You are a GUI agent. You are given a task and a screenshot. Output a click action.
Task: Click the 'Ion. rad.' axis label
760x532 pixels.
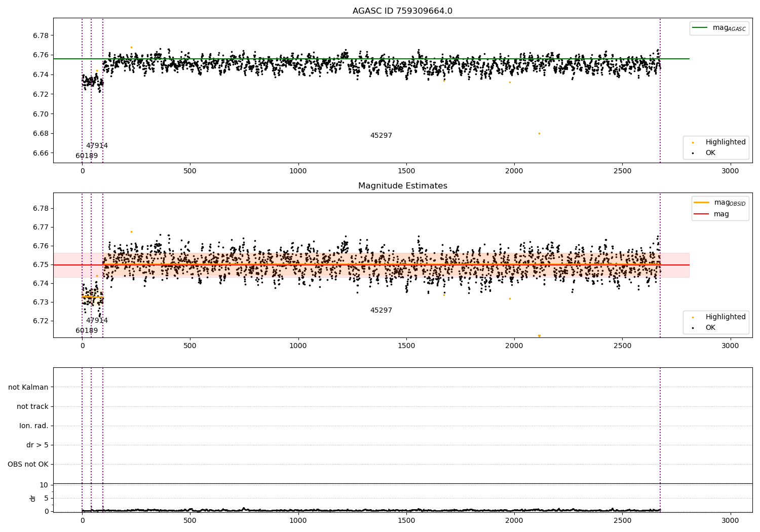click(34, 426)
